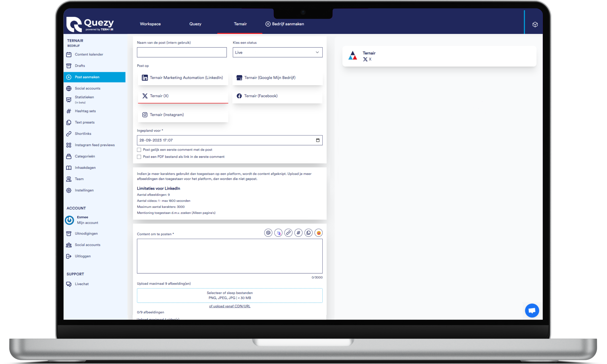
Task: Click the copy content icon in toolbar
Action: pos(308,233)
